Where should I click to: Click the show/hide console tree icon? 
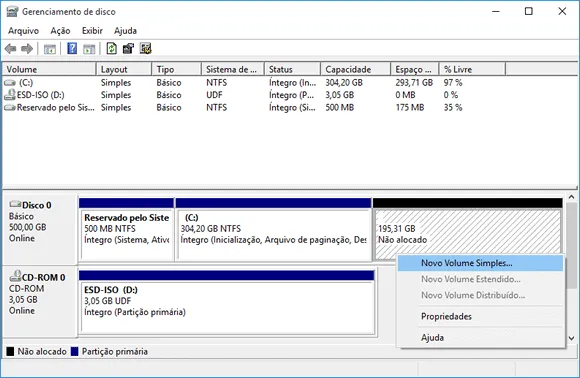[x=50, y=48]
